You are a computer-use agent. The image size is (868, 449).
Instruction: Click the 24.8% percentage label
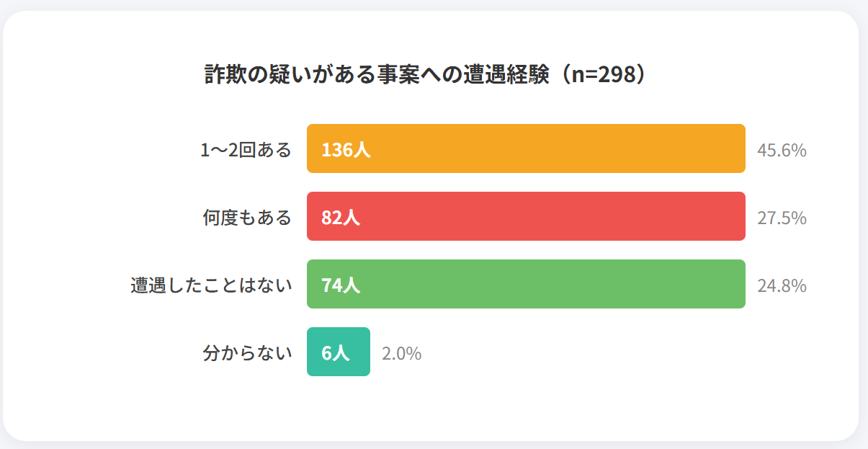point(782,285)
